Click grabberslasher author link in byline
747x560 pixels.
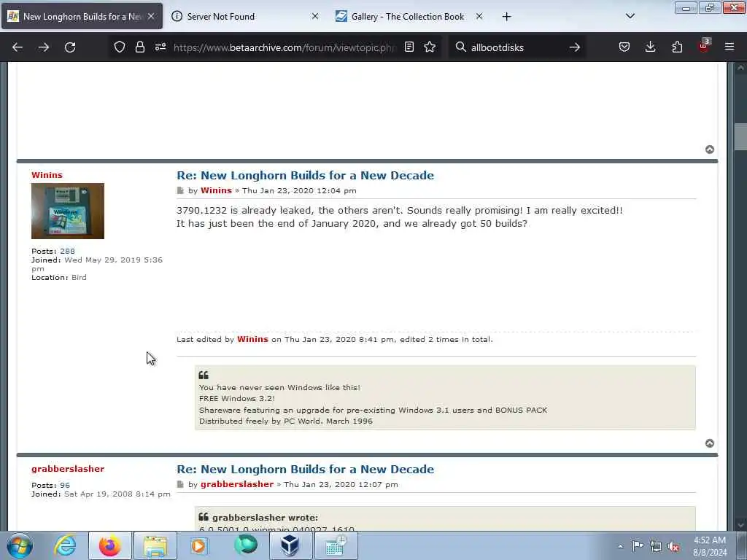[237, 484]
